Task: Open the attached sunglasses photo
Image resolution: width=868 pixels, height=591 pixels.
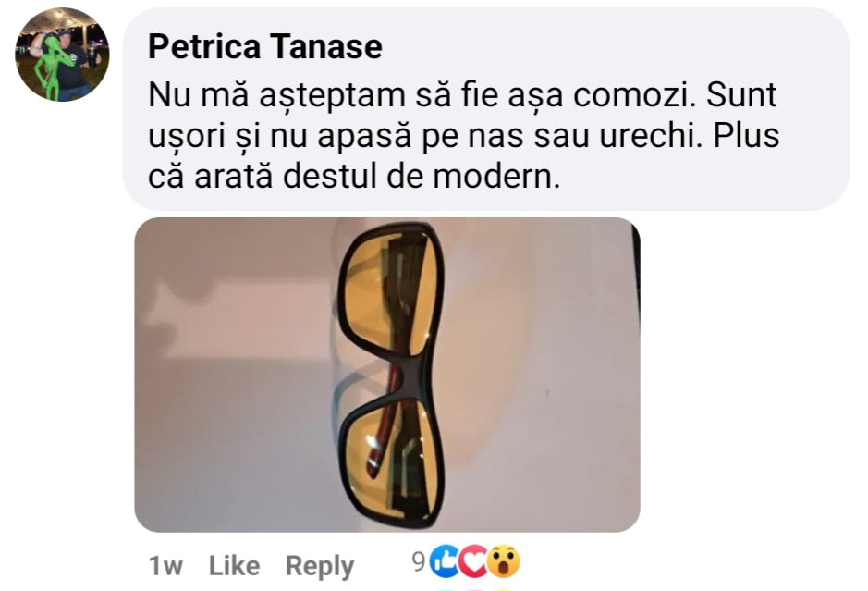Action: click(386, 374)
